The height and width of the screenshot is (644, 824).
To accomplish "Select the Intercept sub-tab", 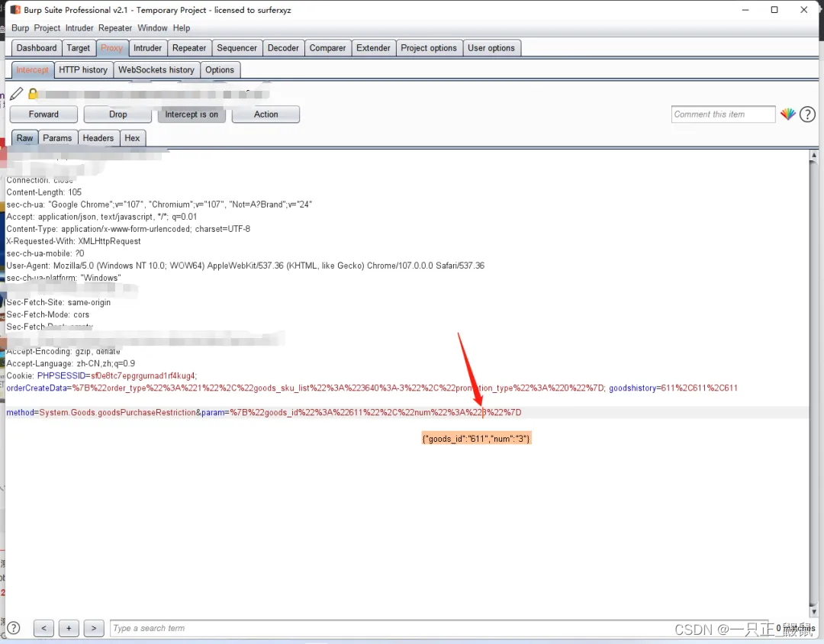I will click(x=33, y=70).
